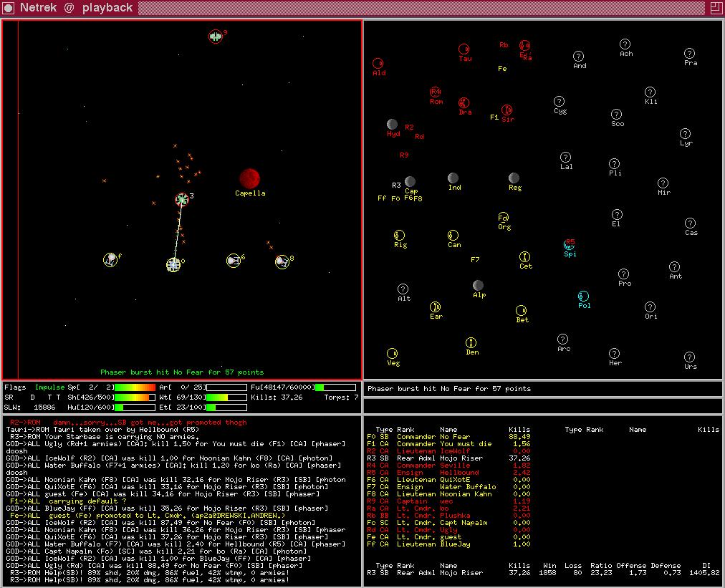The image size is (725, 588).
Task: Click the Impulse flag indicator
Action: pyautogui.click(x=49, y=387)
